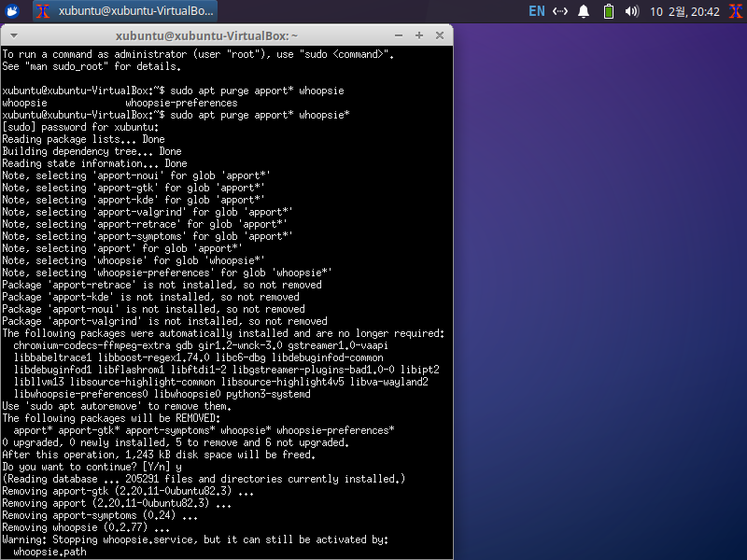Close the terminal window
Viewport: 747px width, 560px height.
coord(440,35)
